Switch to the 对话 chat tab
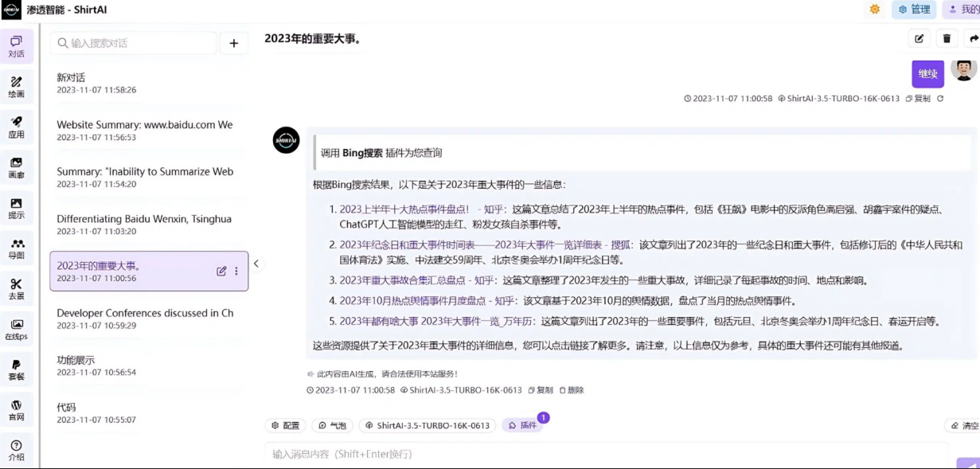The width and height of the screenshot is (980, 469). tap(16, 46)
